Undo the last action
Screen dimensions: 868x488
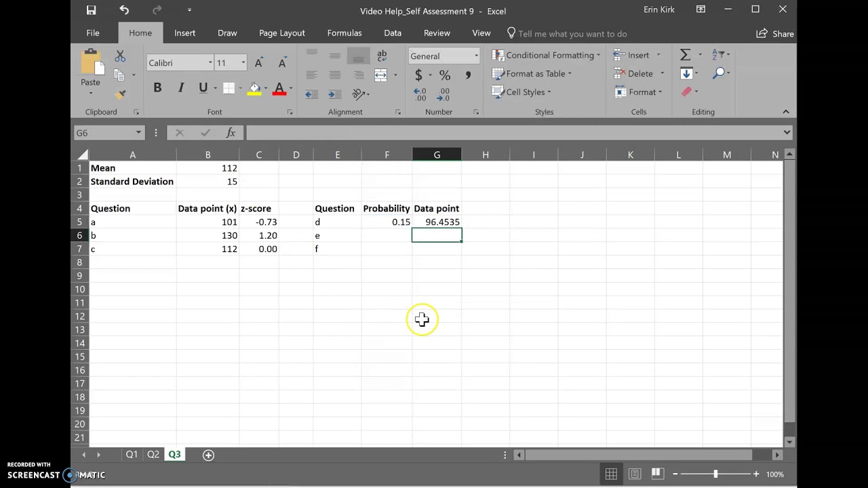point(124,10)
